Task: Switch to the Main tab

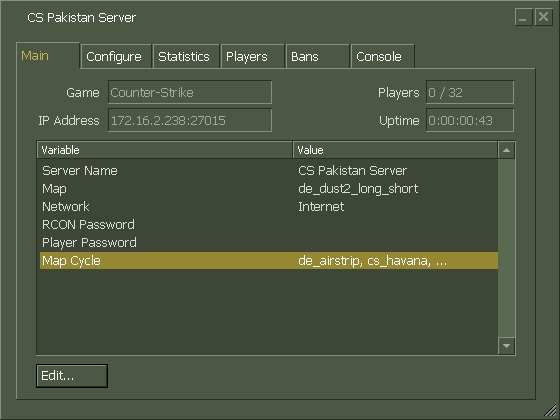Action: click(x=48, y=55)
